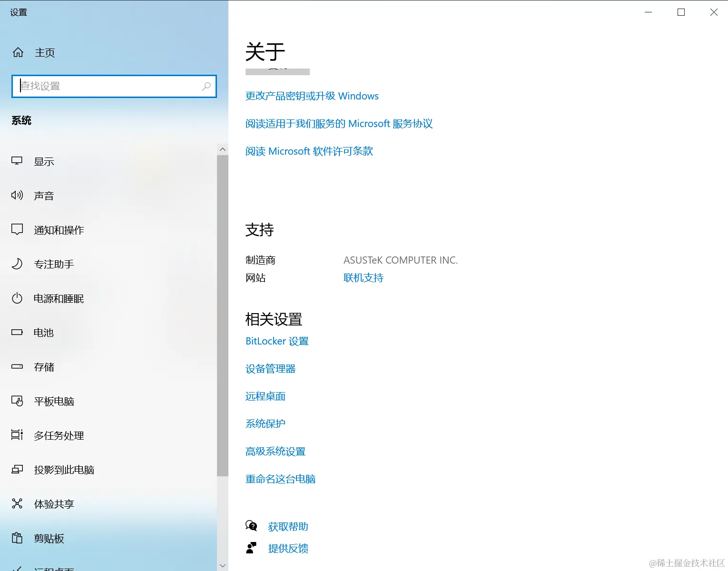Open 声音 settings
The height and width of the screenshot is (571, 728).
44,196
